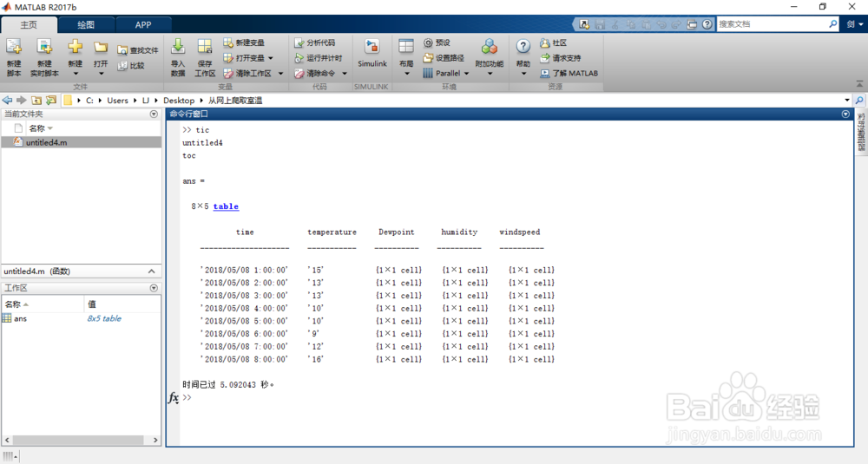
Task: Click Run and Time (运行并计时)
Action: (319, 57)
